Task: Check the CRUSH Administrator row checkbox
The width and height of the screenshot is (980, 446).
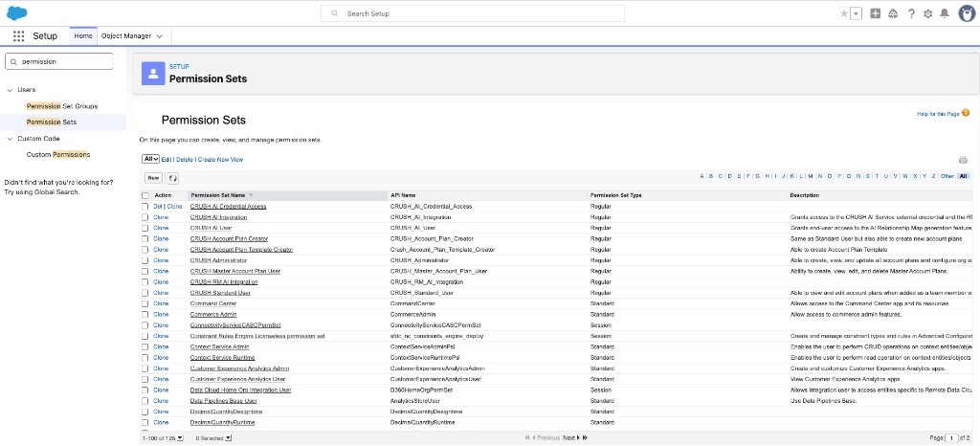Action: (145, 260)
